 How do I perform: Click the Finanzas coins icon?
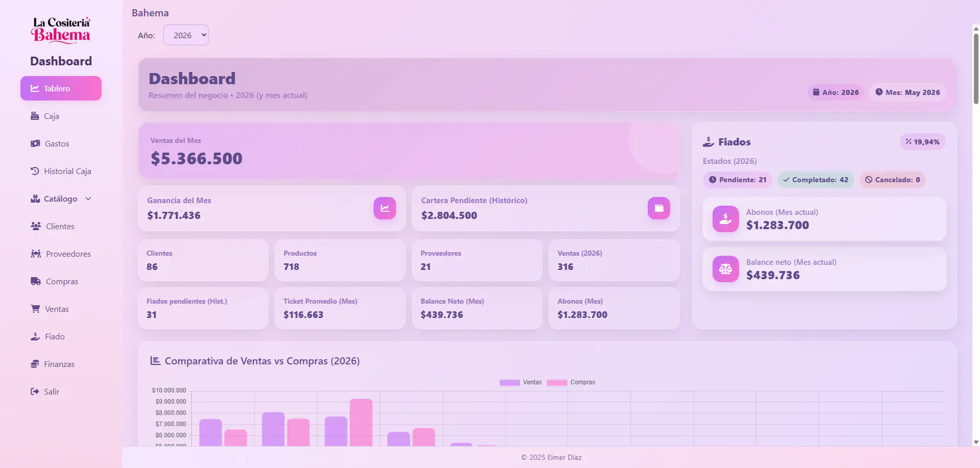click(35, 364)
